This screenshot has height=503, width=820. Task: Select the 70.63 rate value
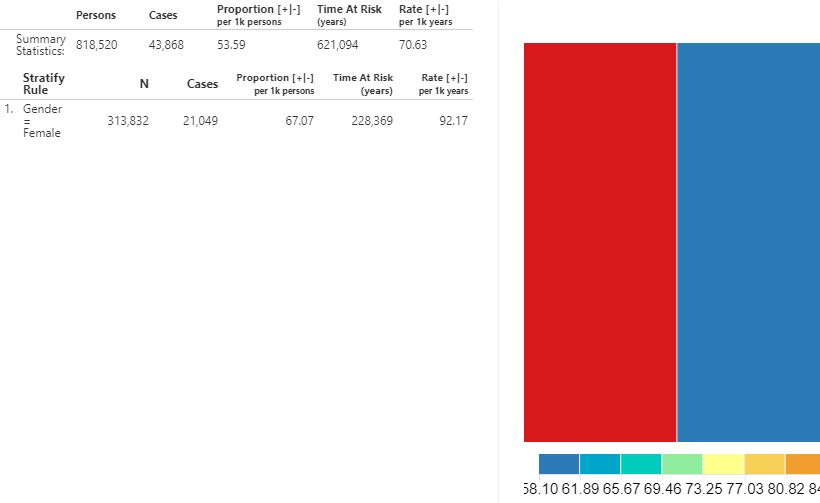413,45
